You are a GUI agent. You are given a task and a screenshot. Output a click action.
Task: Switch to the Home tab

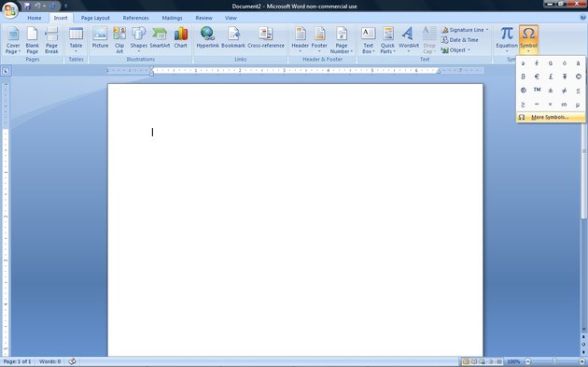pos(35,18)
